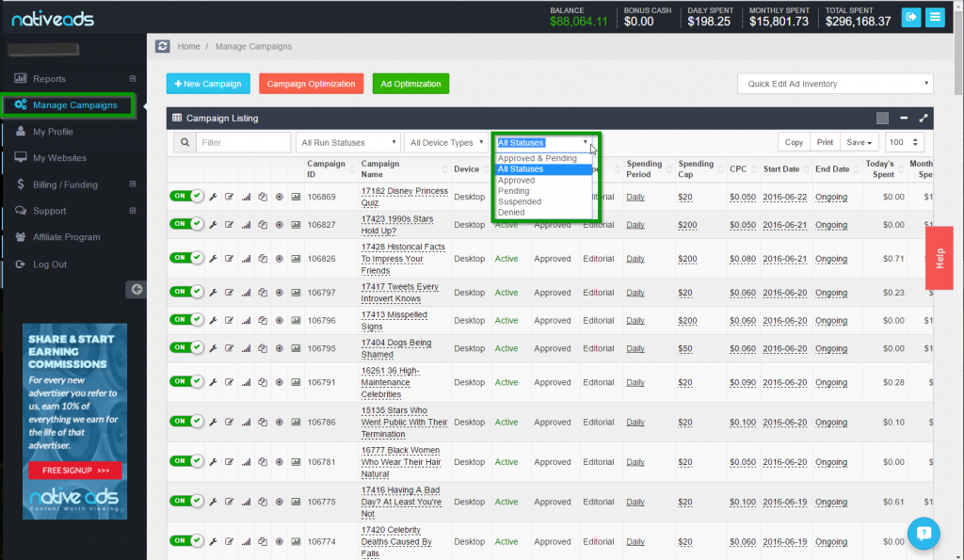Click the blue logout arrow icon in header

tap(911, 17)
